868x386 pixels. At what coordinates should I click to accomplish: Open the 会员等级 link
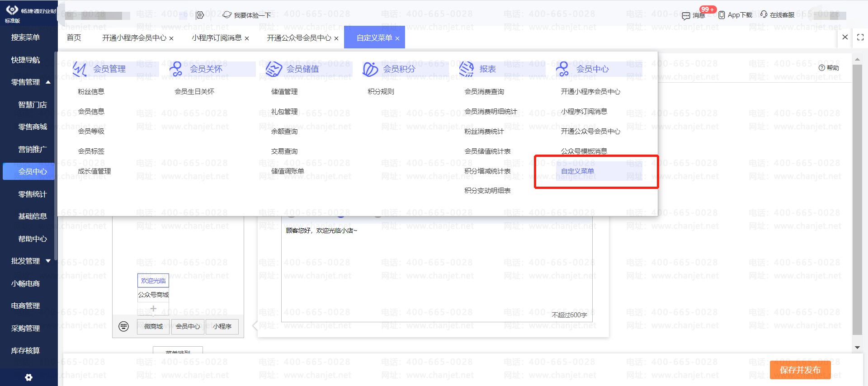[91, 132]
